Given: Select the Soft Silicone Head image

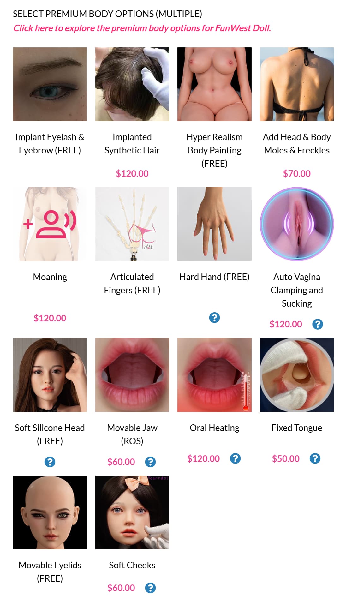Looking at the screenshot, I should coord(50,375).
